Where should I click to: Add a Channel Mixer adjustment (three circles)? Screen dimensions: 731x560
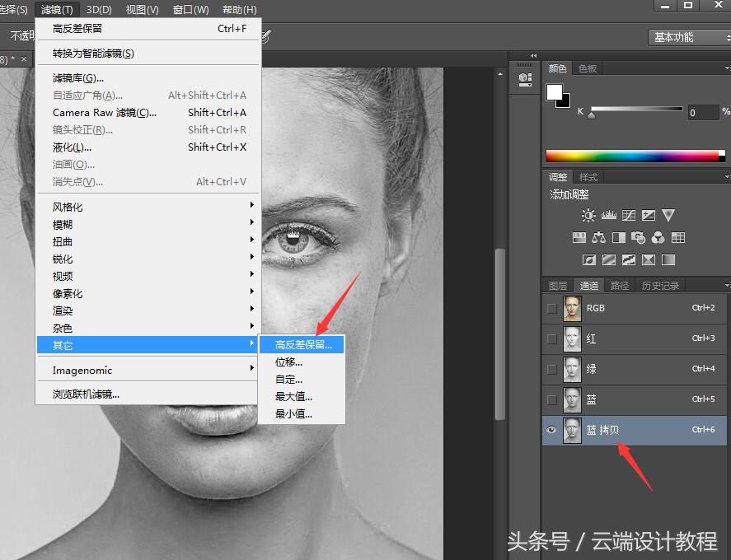pos(658,238)
